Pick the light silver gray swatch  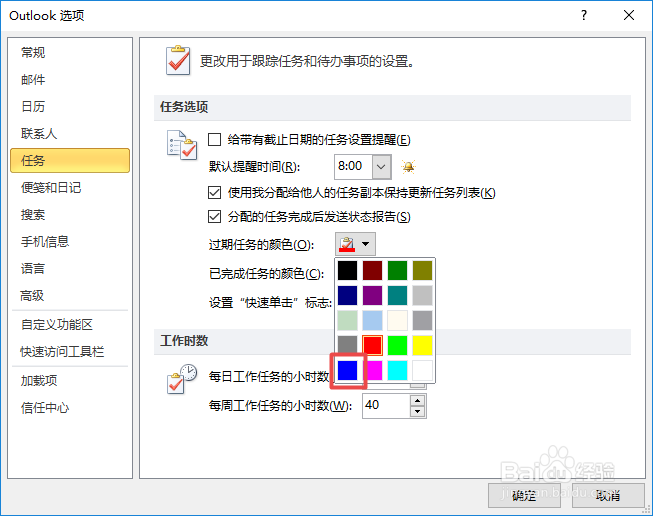coord(422,296)
